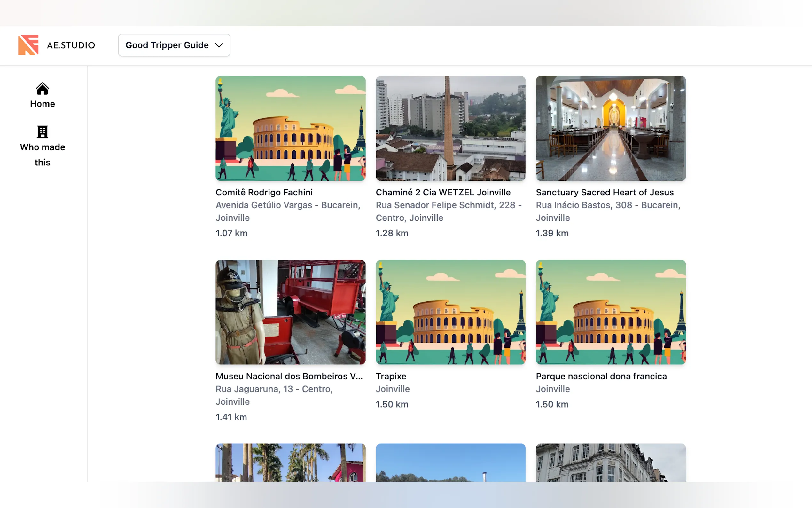Image resolution: width=812 pixels, height=508 pixels.
Task: Open Chaminé 2 Cia WETZEL chimney photo
Action: [450, 128]
